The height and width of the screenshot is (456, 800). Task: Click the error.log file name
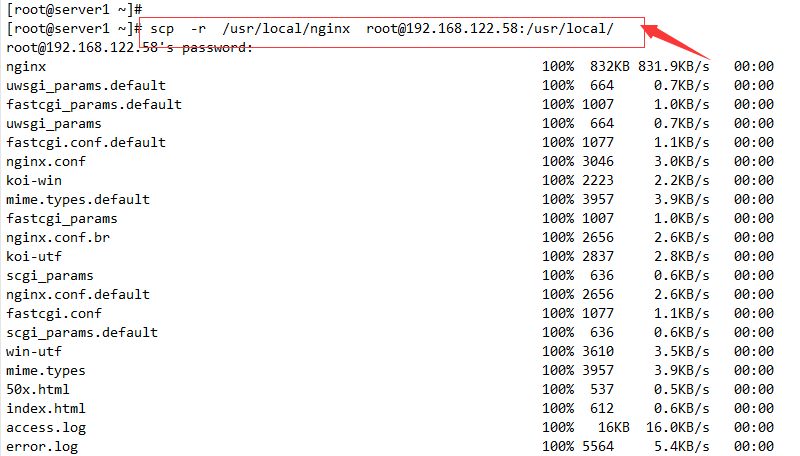pos(42,446)
